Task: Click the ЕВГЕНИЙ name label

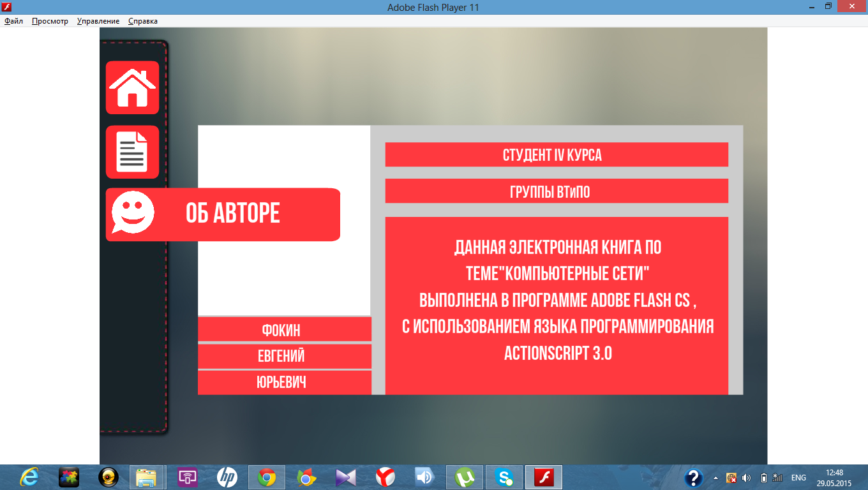Action: (x=284, y=356)
